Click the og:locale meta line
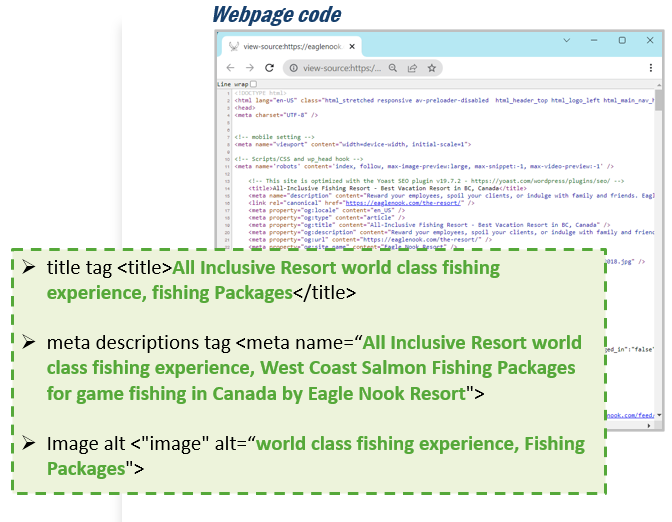The height and width of the screenshot is (522, 672). [x=327, y=210]
